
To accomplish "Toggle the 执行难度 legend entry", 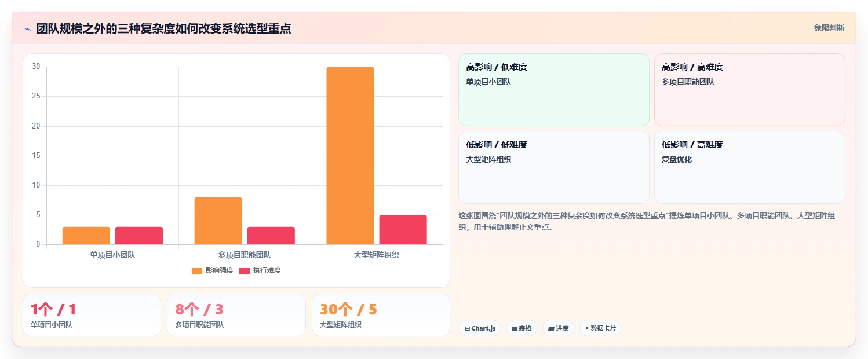I will 260,270.
